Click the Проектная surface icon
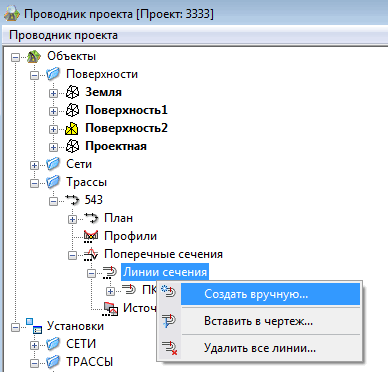 point(72,146)
